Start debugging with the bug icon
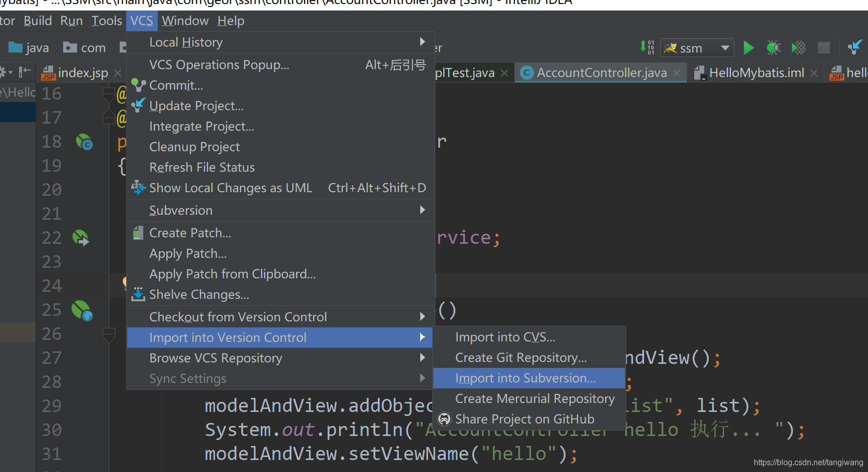 coord(773,48)
